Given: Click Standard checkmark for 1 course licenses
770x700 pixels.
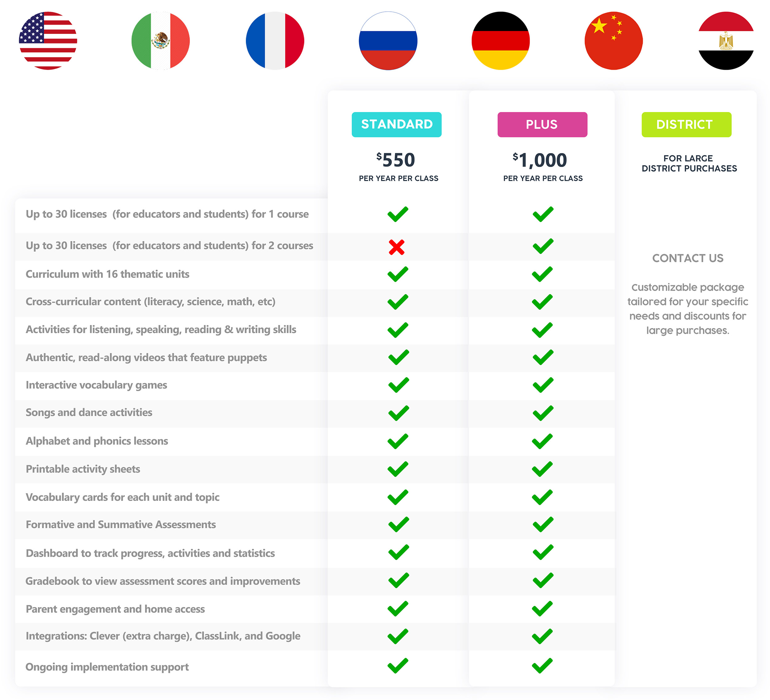Looking at the screenshot, I should [398, 214].
